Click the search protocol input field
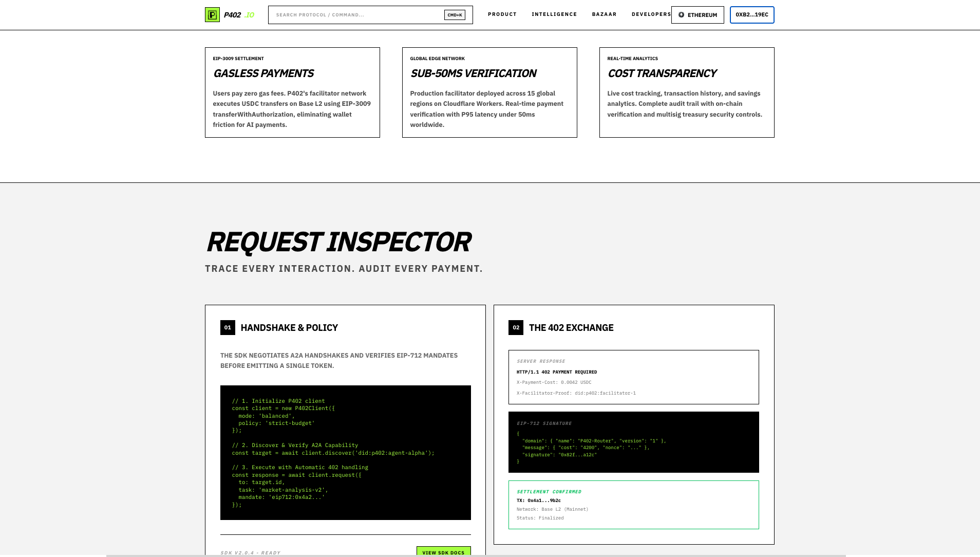 360,15
